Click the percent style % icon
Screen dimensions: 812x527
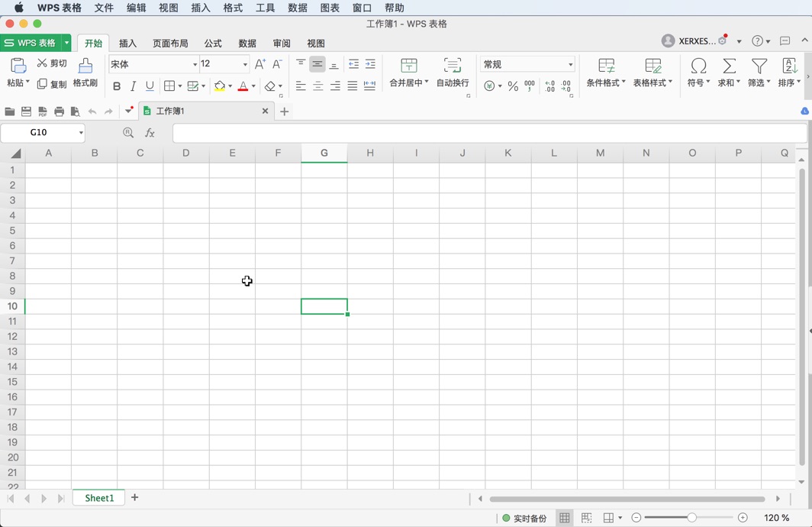512,86
